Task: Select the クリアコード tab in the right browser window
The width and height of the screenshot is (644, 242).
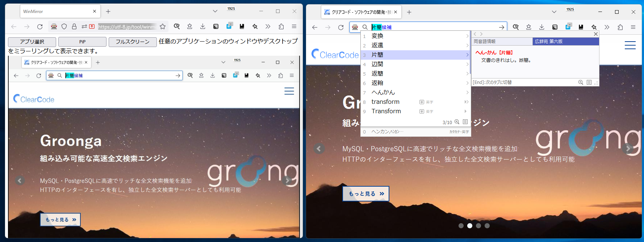Action: coord(361,12)
